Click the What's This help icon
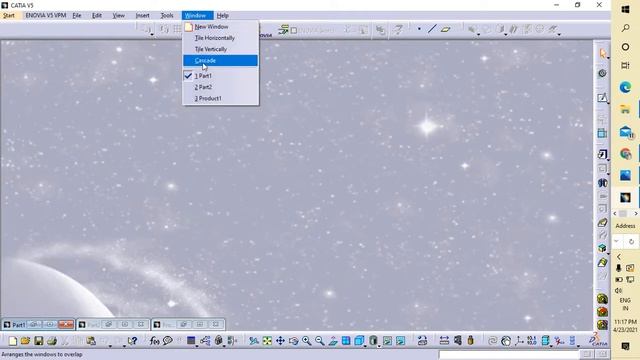The image size is (640, 360). 132,341
